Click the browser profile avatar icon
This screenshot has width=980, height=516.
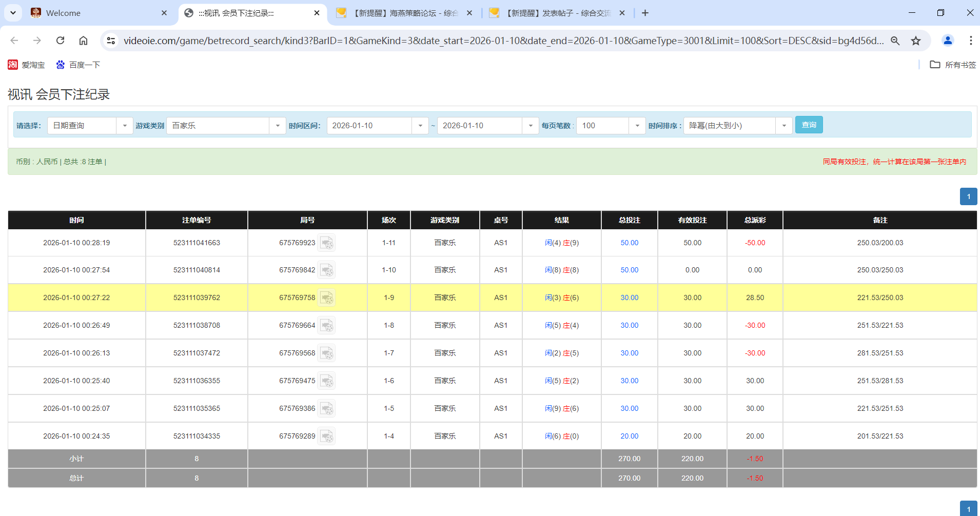pos(948,41)
